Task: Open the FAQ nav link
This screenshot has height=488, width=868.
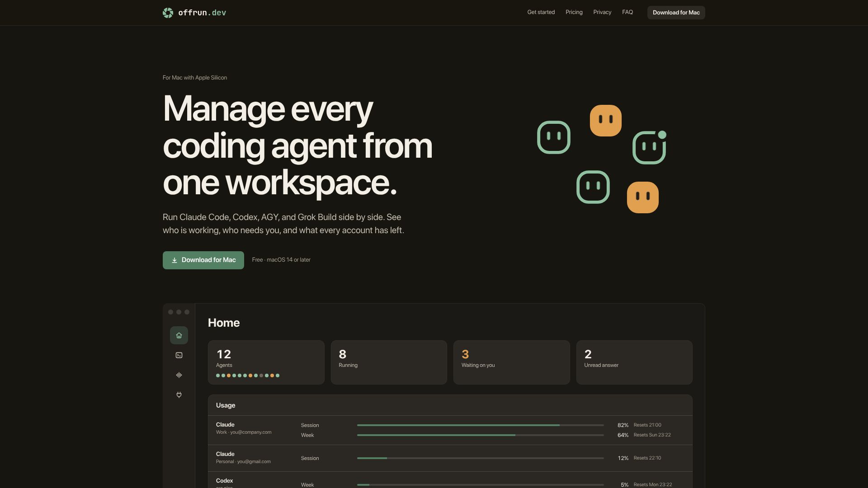Action: pyautogui.click(x=627, y=12)
